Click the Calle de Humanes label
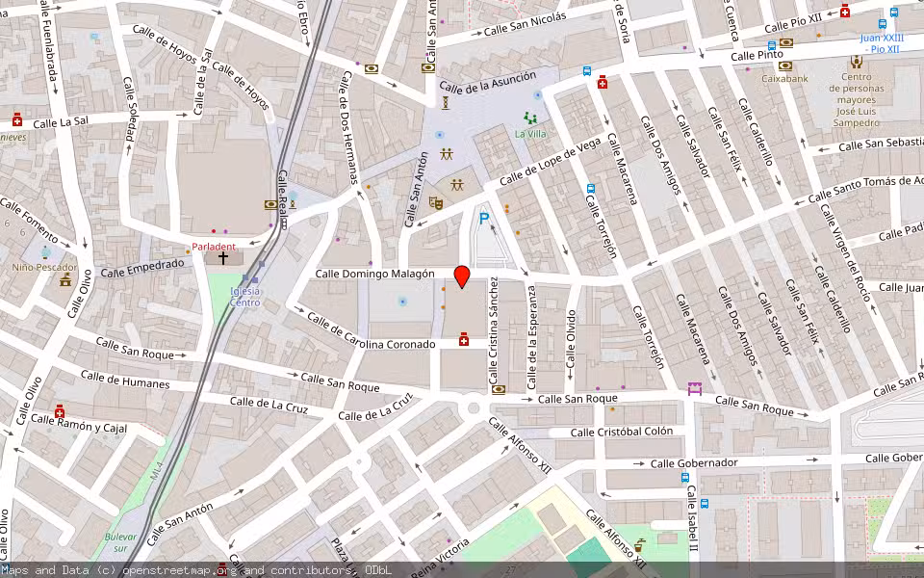924x578 pixels. (125, 380)
